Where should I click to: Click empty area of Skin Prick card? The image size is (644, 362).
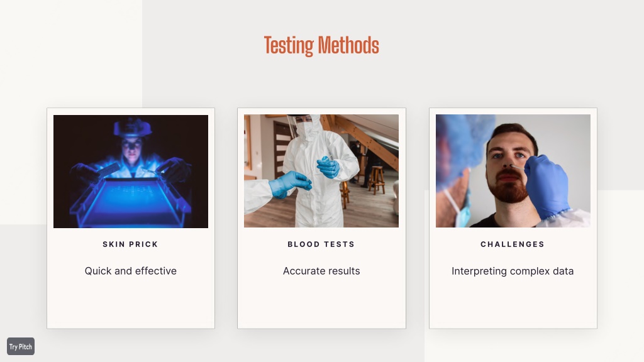131,304
